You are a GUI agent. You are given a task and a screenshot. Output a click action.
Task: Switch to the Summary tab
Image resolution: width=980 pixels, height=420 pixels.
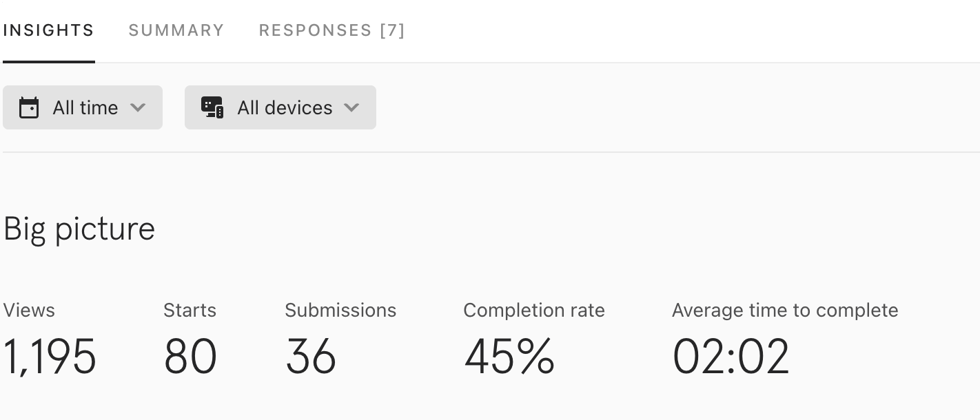point(176,30)
